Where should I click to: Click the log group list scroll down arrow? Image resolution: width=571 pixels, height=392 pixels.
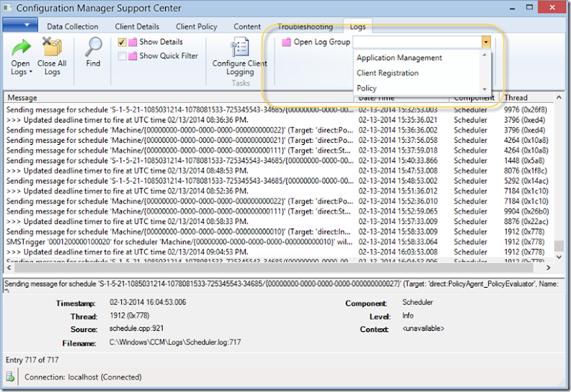click(x=485, y=89)
